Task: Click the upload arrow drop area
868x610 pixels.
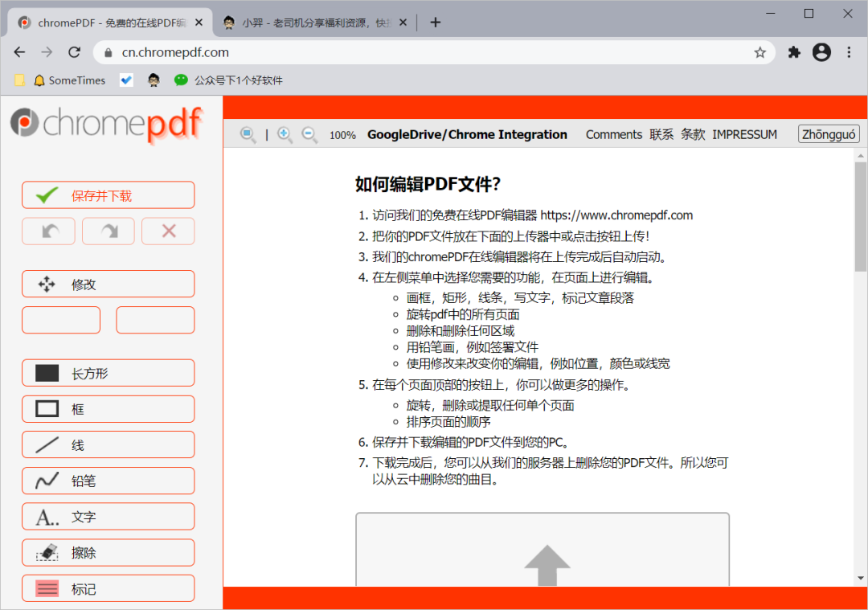Action: pos(542,549)
